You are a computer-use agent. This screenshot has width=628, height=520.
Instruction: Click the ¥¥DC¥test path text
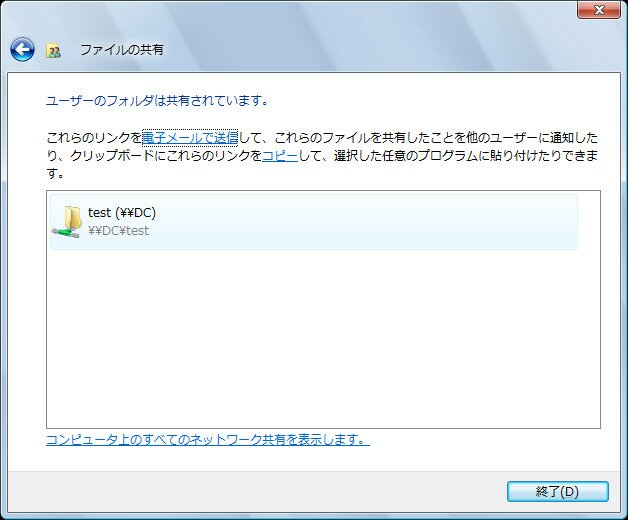pyautogui.click(x=119, y=231)
